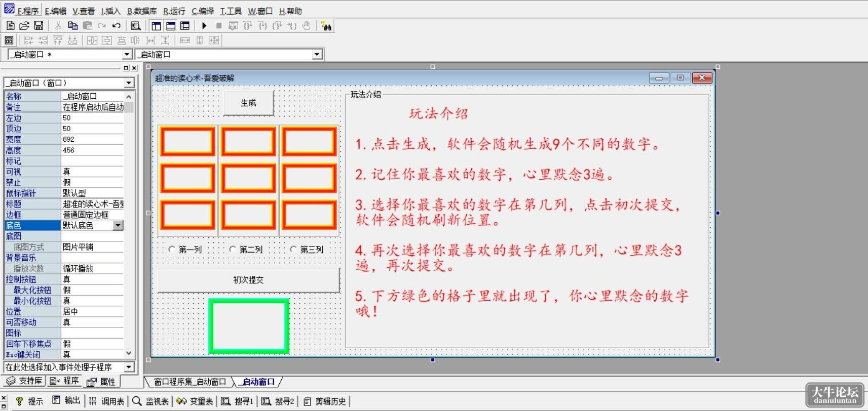The width and height of the screenshot is (868, 411).
Task: Open the 底色 默认底色 dropdown arrow
Action: tap(118, 225)
